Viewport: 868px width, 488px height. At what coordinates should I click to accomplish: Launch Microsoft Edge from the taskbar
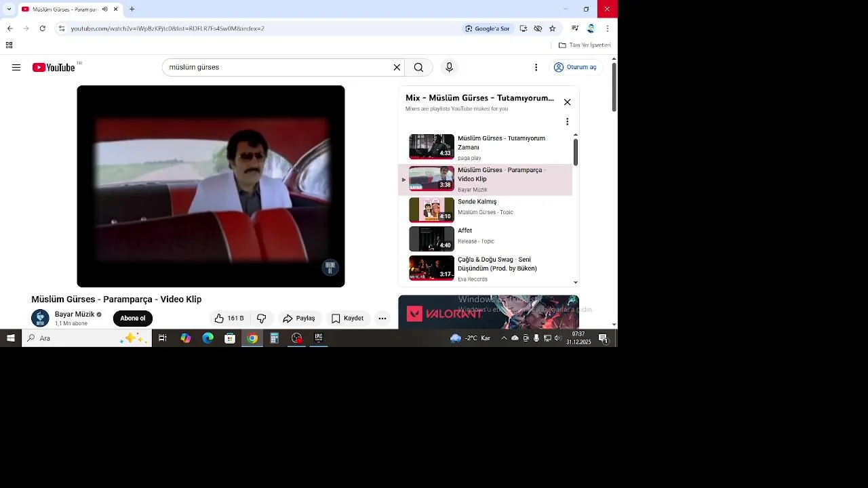208,338
